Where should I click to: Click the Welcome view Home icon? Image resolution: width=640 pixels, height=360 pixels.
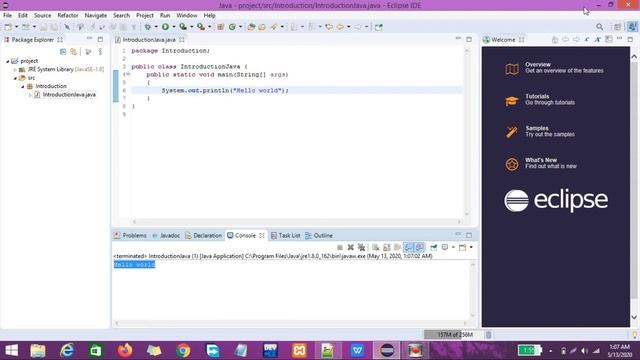click(555, 40)
